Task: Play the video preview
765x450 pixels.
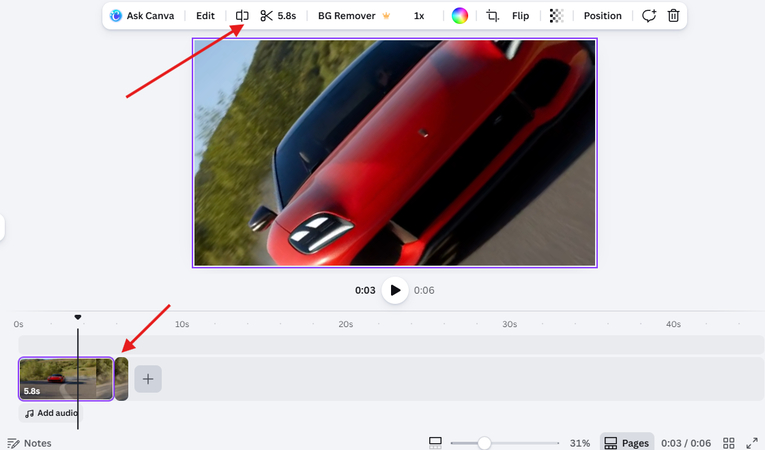Action: [x=395, y=290]
